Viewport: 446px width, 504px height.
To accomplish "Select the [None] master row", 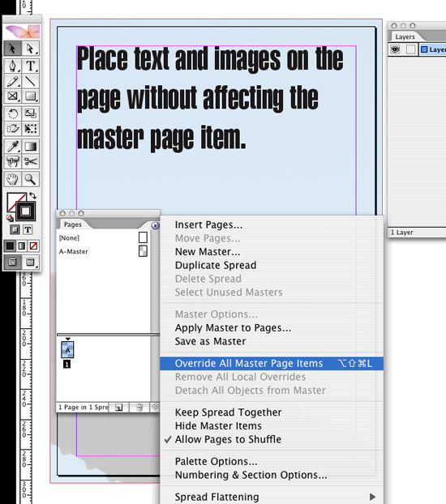I will tap(103, 238).
